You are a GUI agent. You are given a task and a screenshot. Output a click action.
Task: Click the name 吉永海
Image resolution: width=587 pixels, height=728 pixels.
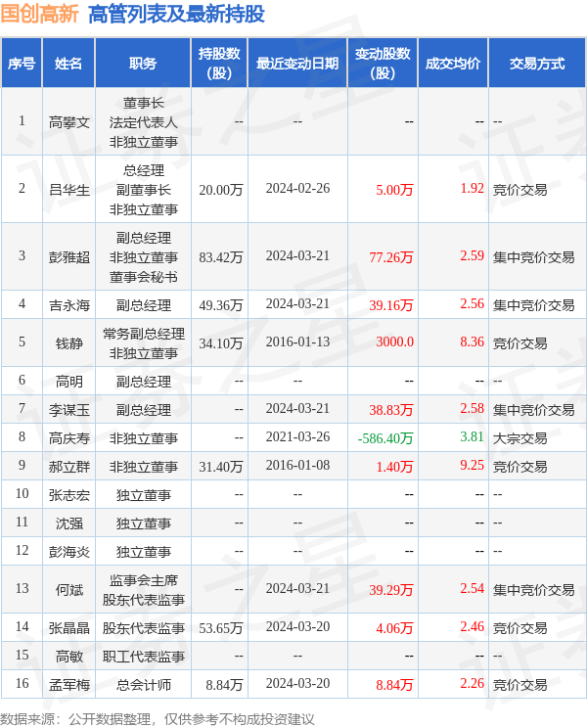69,305
